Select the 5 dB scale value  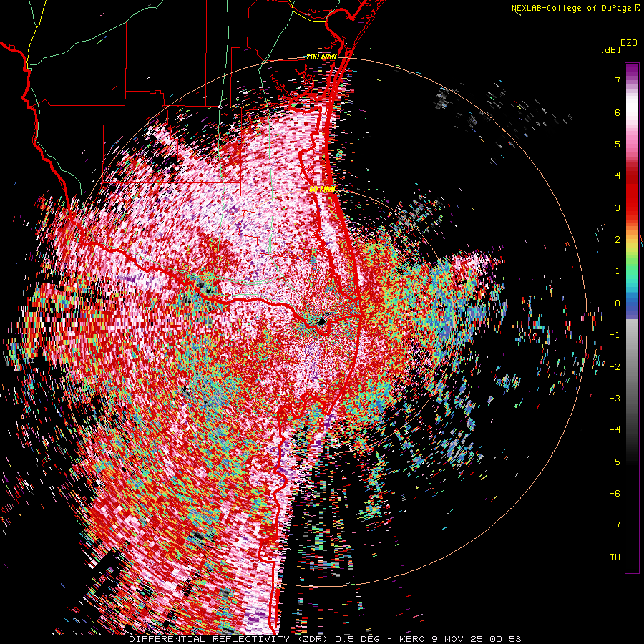tap(618, 144)
